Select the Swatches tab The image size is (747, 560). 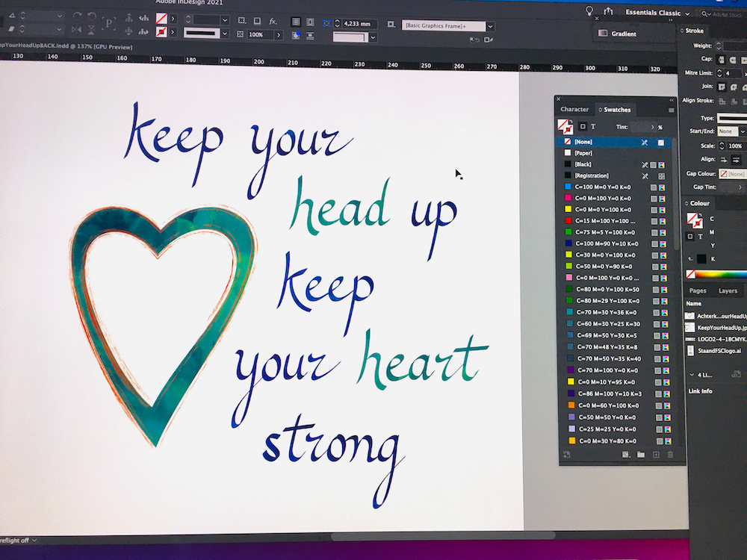[x=617, y=110]
